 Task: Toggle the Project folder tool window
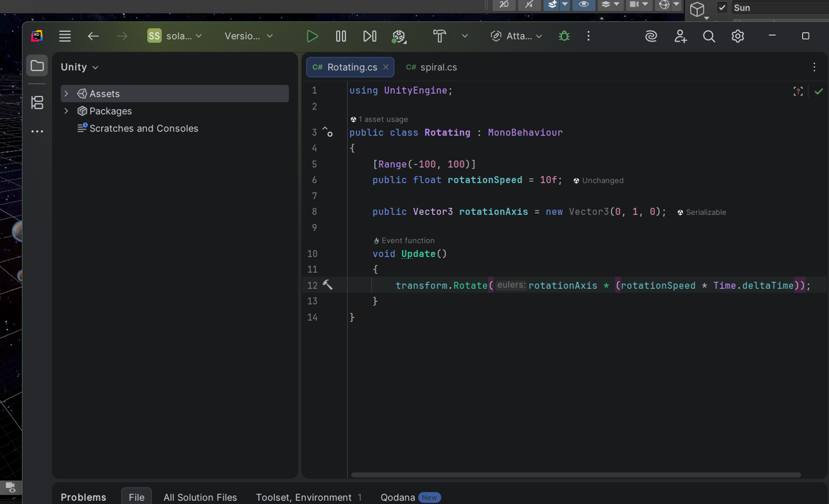tap(37, 66)
